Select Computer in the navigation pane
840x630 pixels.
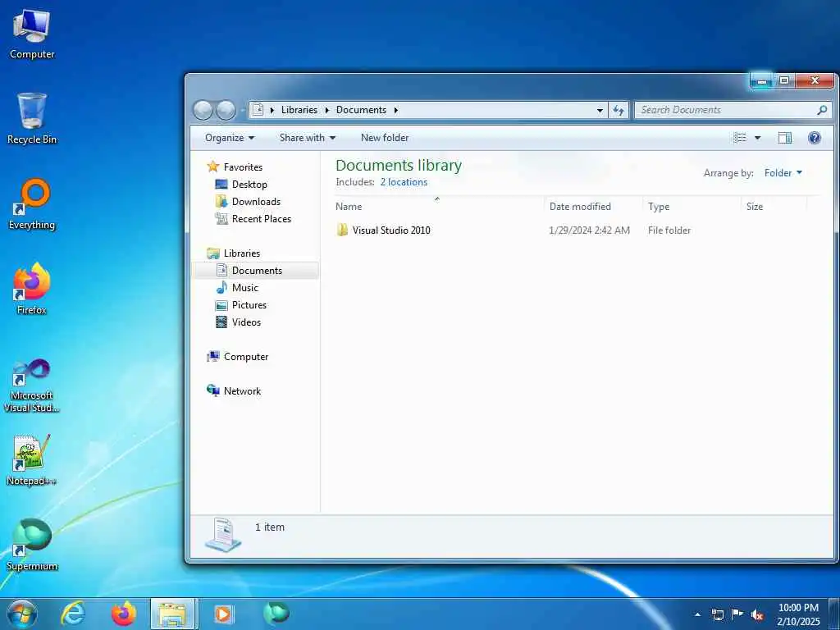[237, 356]
